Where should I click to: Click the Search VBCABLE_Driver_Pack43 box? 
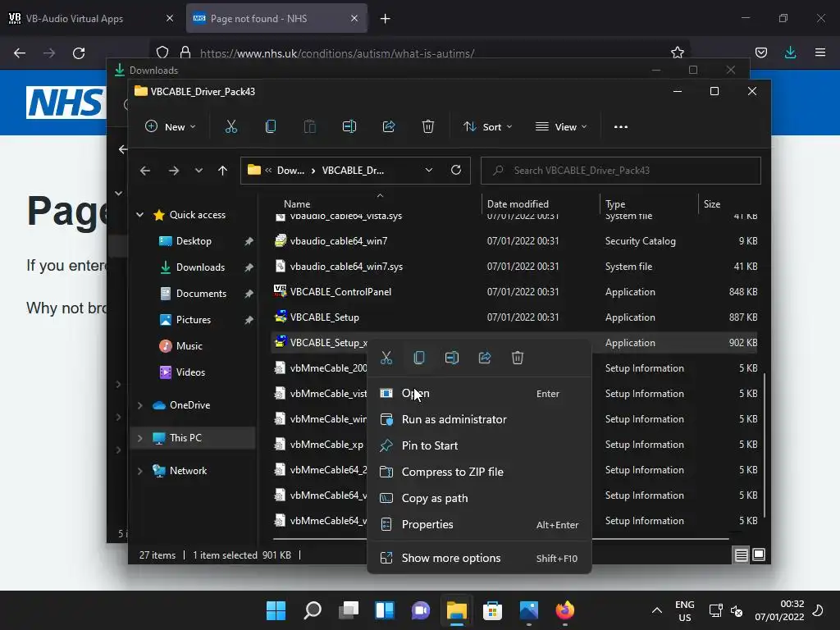(621, 171)
